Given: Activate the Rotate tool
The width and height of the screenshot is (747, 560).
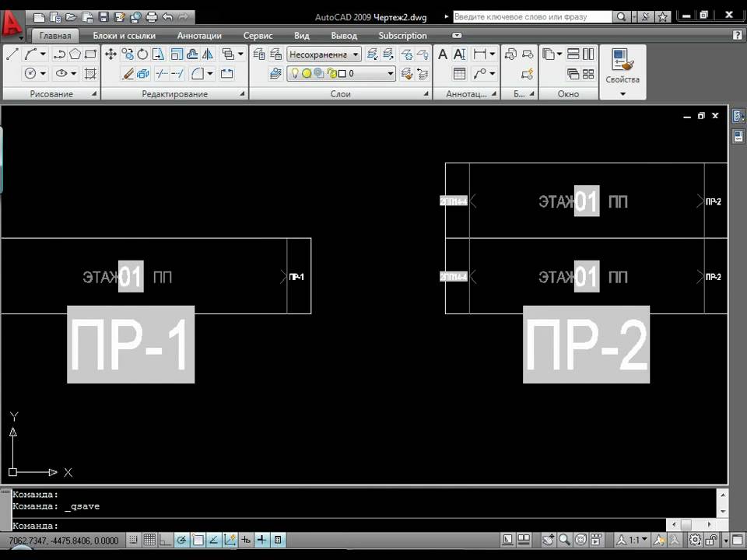Looking at the screenshot, I should (x=142, y=54).
